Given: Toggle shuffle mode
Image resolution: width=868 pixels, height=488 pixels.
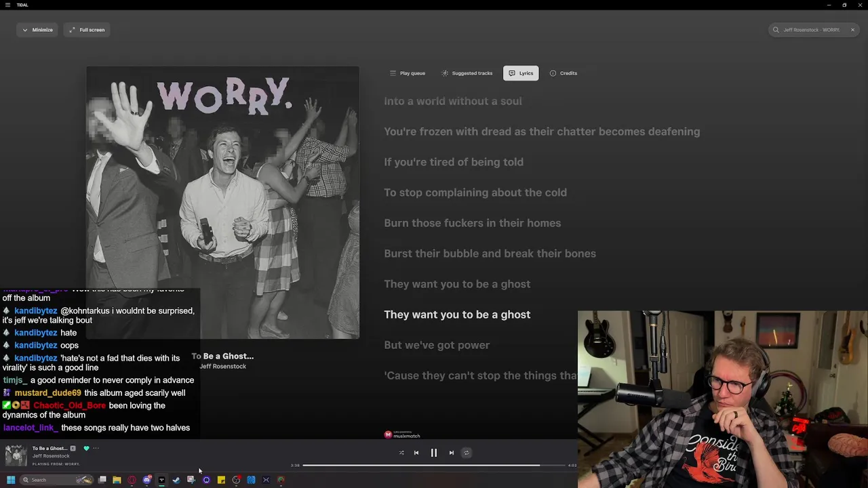Looking at the screenshot, I should coord(401,453).
